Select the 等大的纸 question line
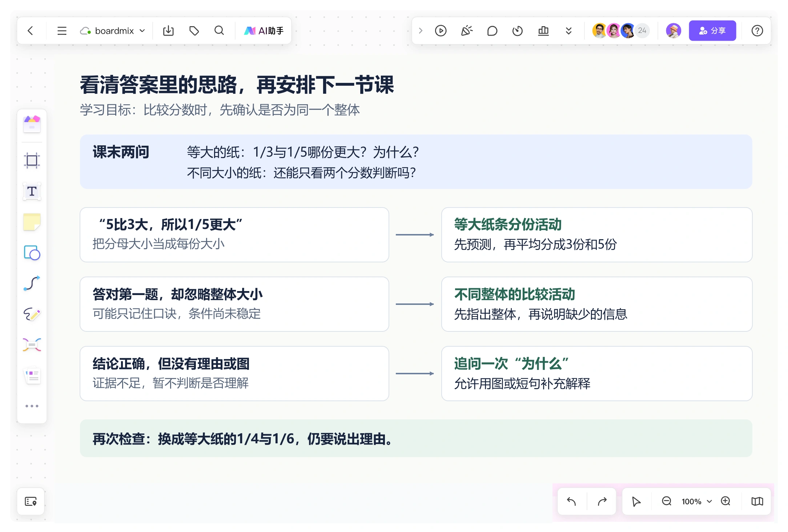The width and height of the screenshot is (788, 532). (303, 152)
